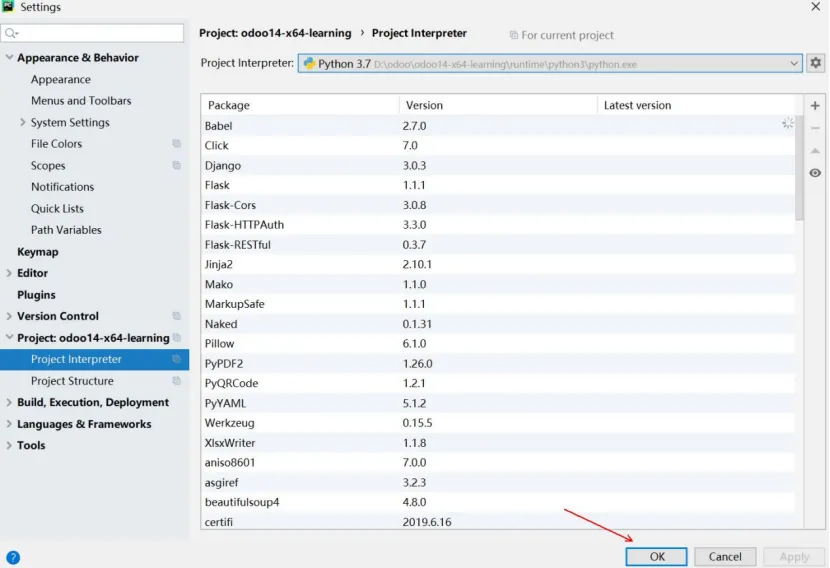The width and height of the screenshot is (830, 568).
Task: Select the Pillow package row
Action: coord(498,344)
